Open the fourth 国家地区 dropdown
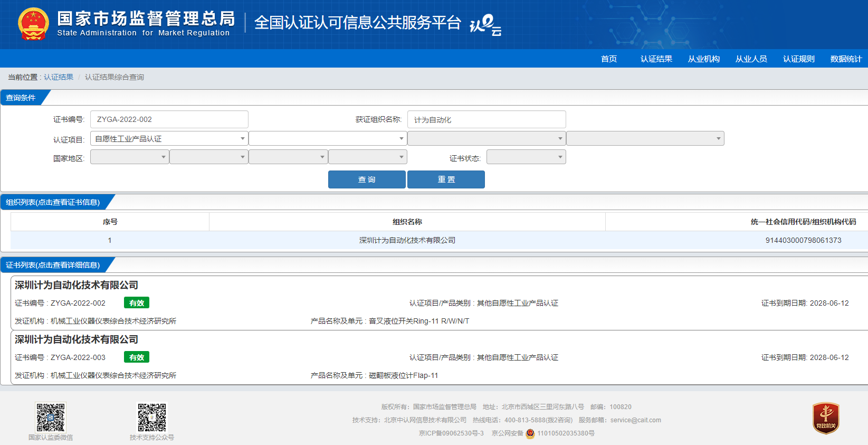 point(368,157)
